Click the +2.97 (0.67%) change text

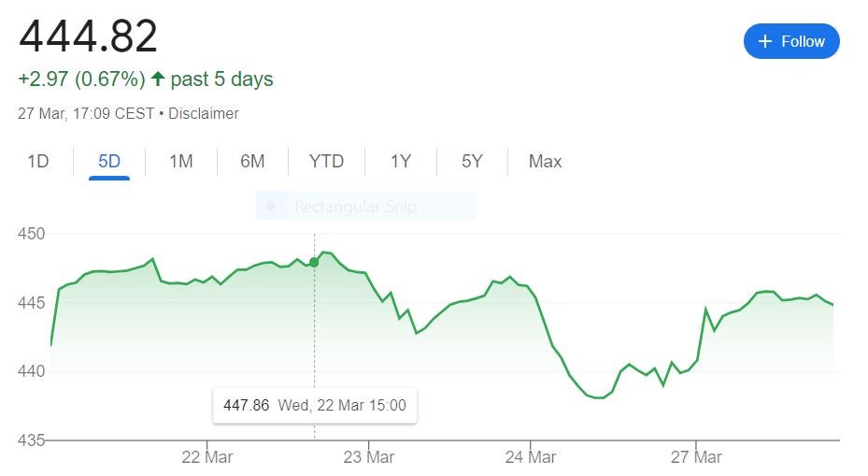click(x=81, y=79)
